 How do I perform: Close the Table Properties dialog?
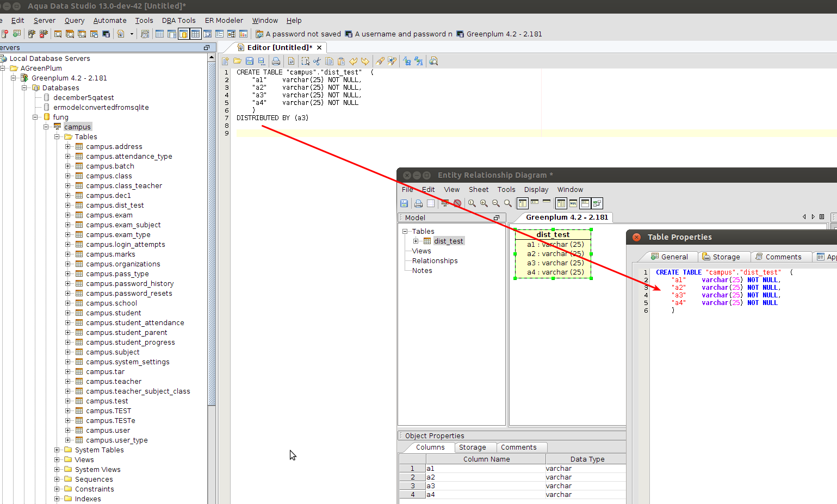click(636, 237)
